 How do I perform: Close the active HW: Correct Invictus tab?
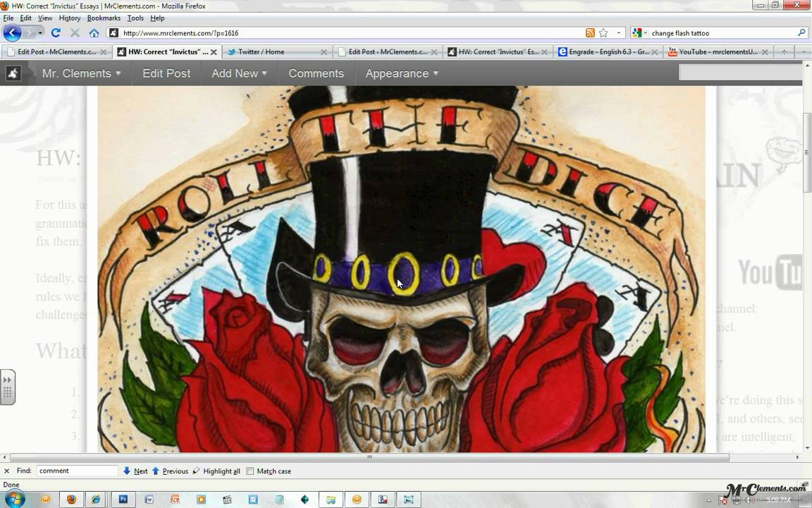click(x=214, y=52)
